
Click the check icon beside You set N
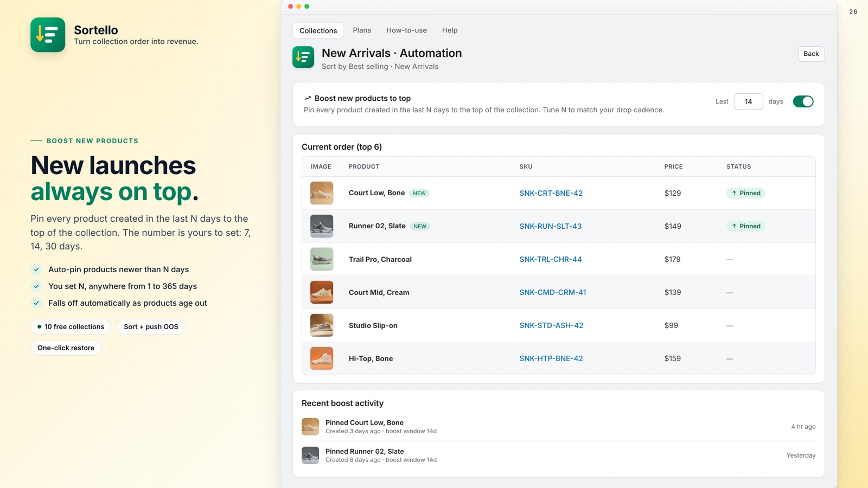click(x=36, y=286)
